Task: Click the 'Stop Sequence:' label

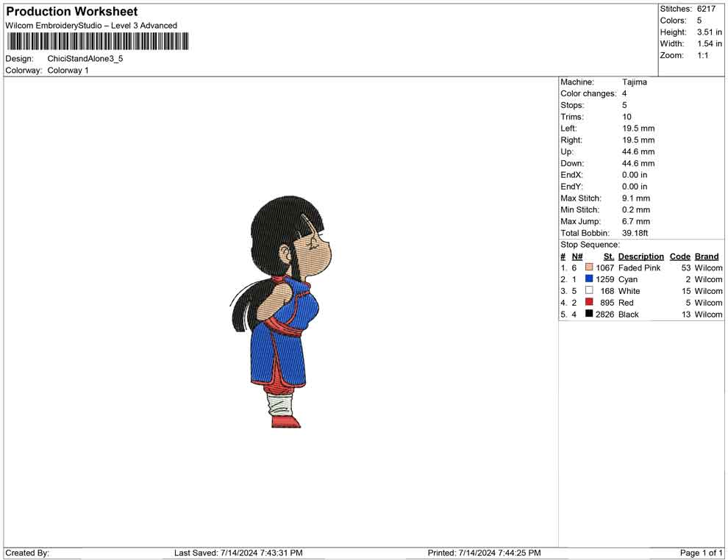Action: click(x=590, y=245)
